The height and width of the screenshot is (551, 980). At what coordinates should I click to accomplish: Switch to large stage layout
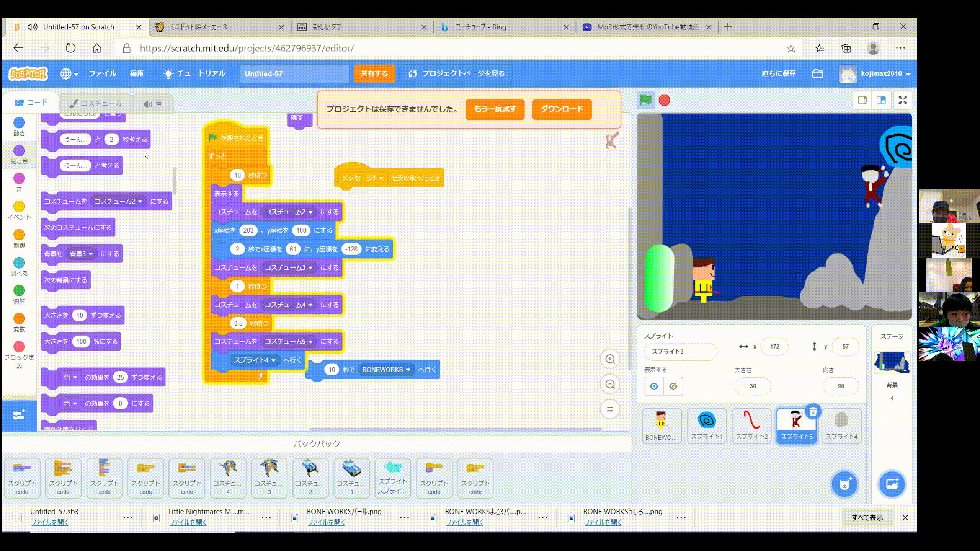coord(881,100)
